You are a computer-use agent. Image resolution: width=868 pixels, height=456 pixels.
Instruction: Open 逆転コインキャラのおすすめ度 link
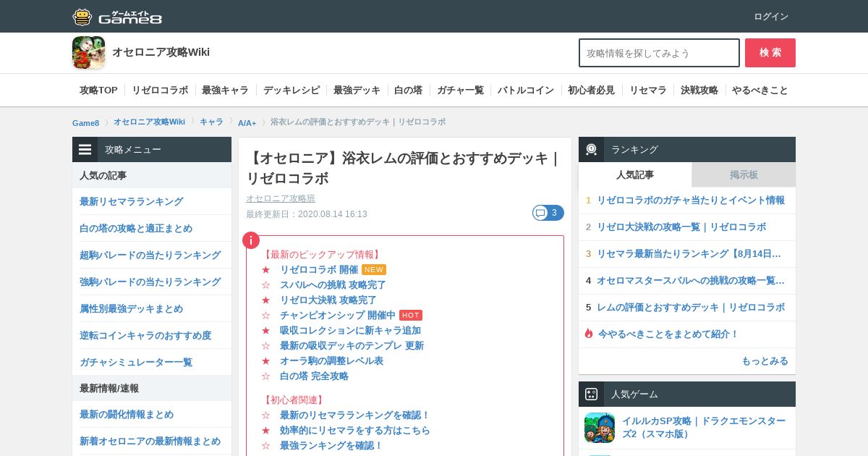point(145,335)
